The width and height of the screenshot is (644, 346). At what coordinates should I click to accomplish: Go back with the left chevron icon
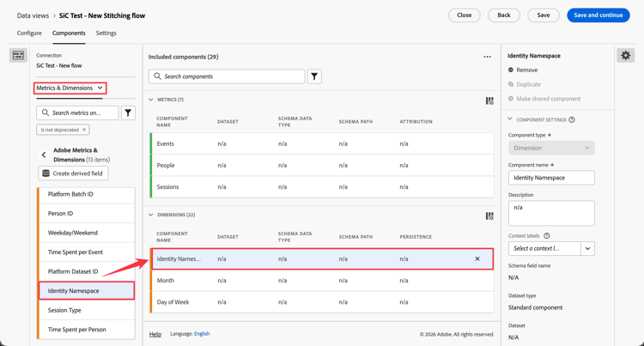point(44,155)
